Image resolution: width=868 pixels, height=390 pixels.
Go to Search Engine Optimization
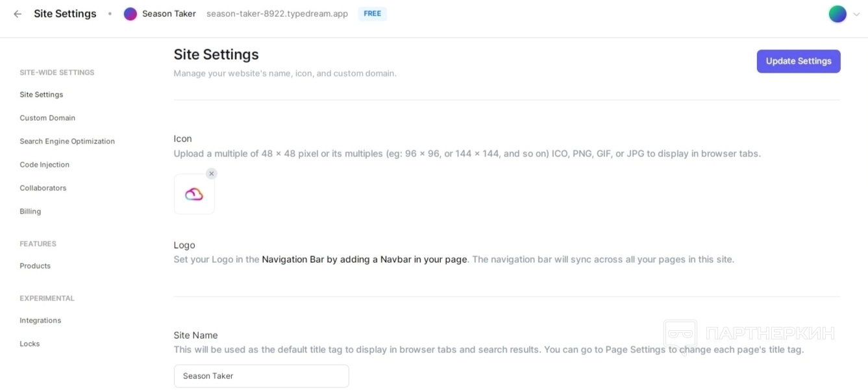click(x=67, y=141)
